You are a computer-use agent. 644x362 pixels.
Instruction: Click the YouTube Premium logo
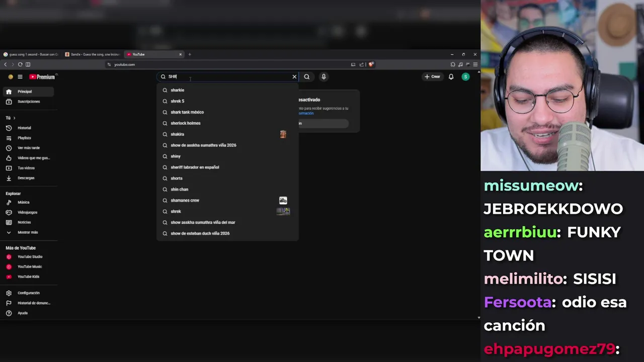click(42, 77)
